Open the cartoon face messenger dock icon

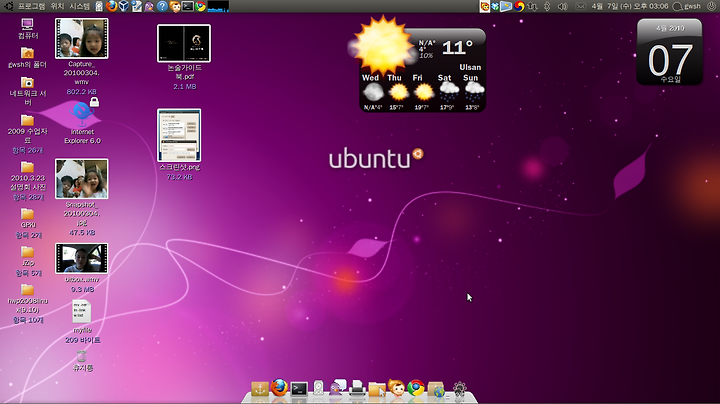(396, 388)
